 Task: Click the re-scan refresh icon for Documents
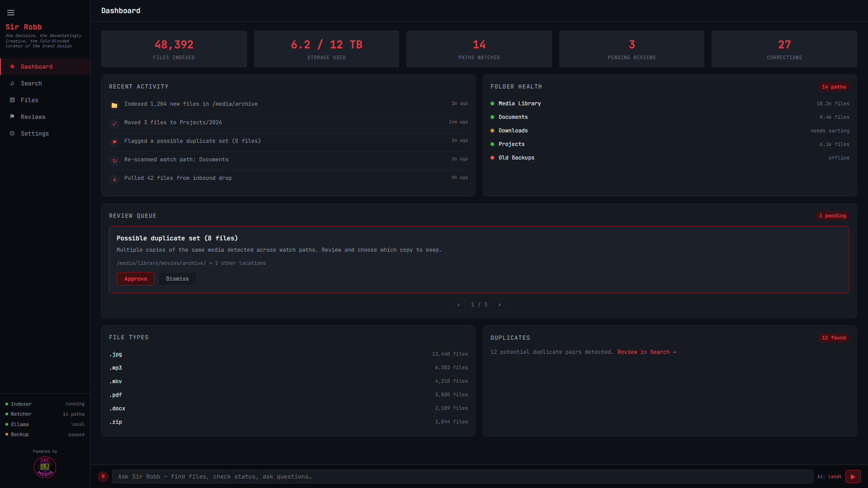[114, 160]
